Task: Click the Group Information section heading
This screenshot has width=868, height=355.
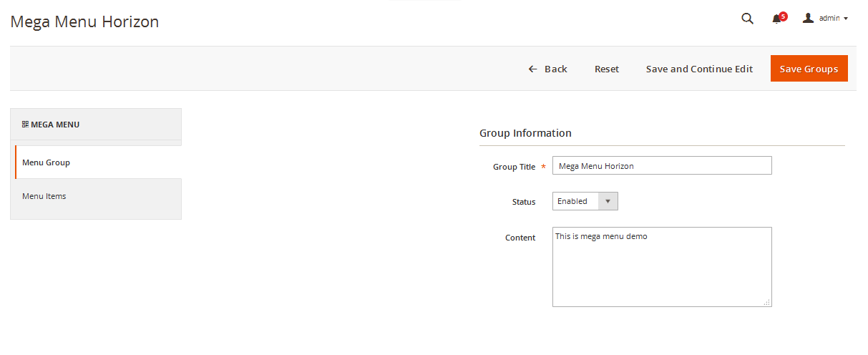Action: click(525, 133)
